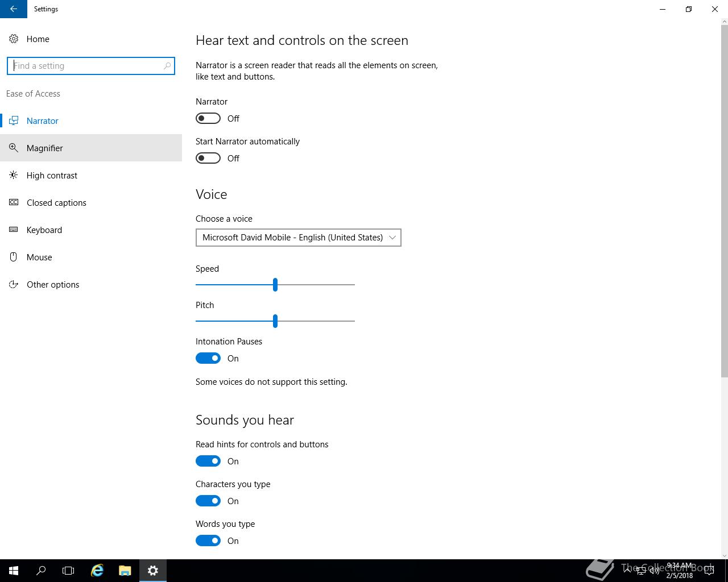Launch Internet Explorer from taskbar
728x582 pixels.
(x=97, y=571)
